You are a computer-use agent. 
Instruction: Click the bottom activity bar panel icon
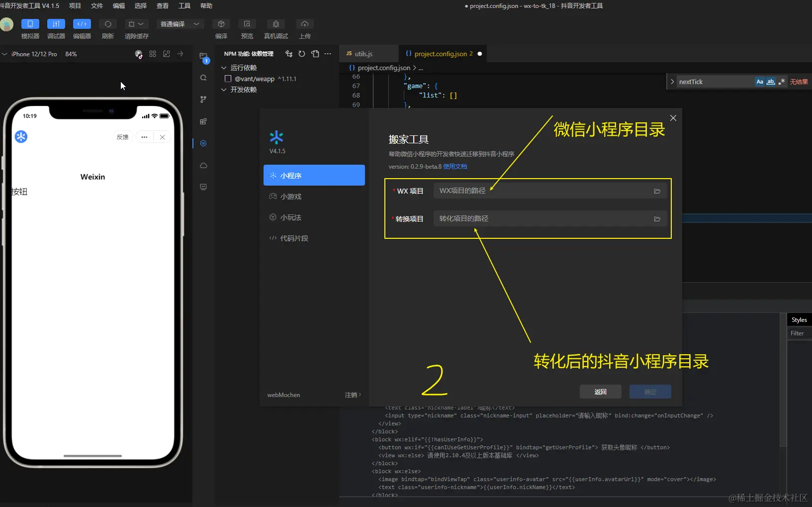203,187
